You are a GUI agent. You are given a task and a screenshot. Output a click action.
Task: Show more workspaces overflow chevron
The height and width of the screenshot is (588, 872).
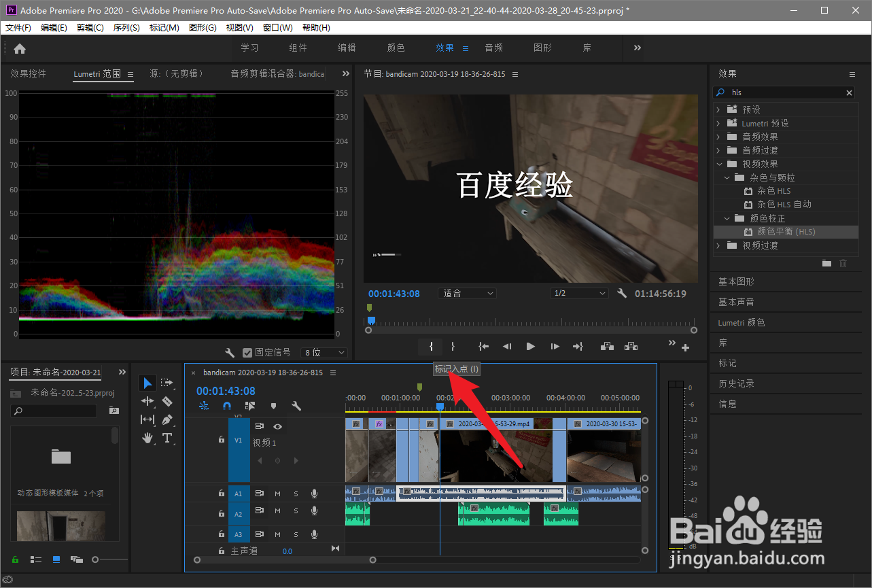point(638,48)
